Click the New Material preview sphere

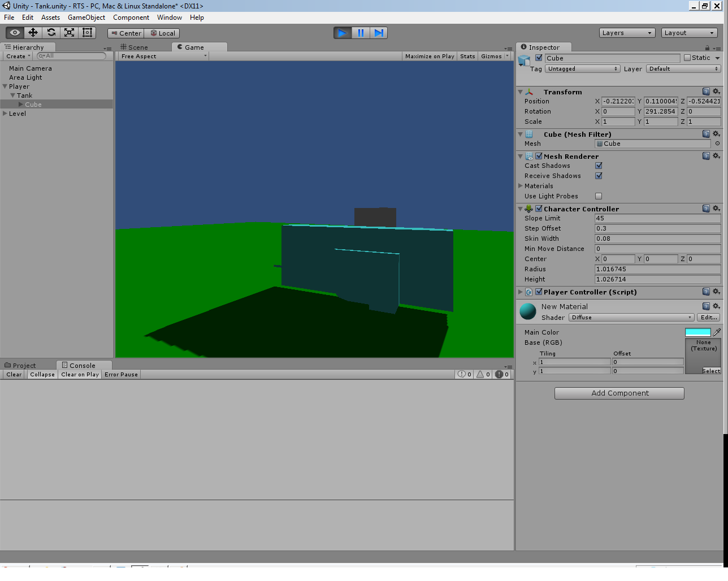pyautogui.click(x=528, y=311)
